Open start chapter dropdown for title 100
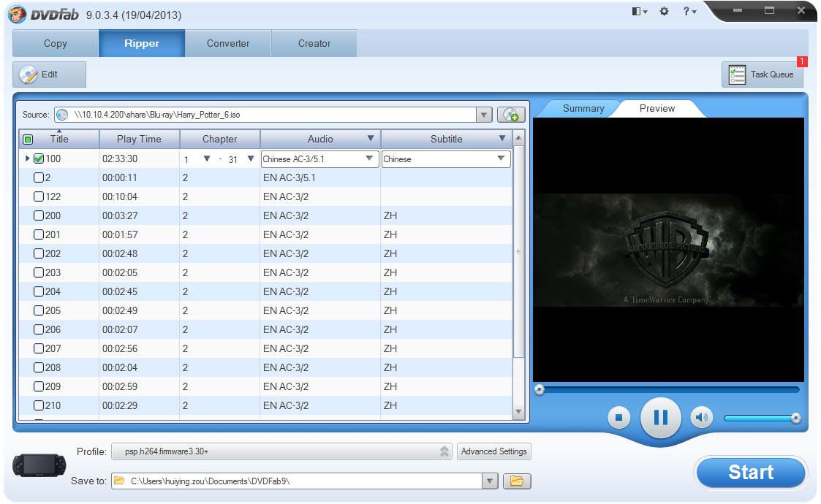Image resolution: width=821 pixels, height=504 pixels. [207, 159]
